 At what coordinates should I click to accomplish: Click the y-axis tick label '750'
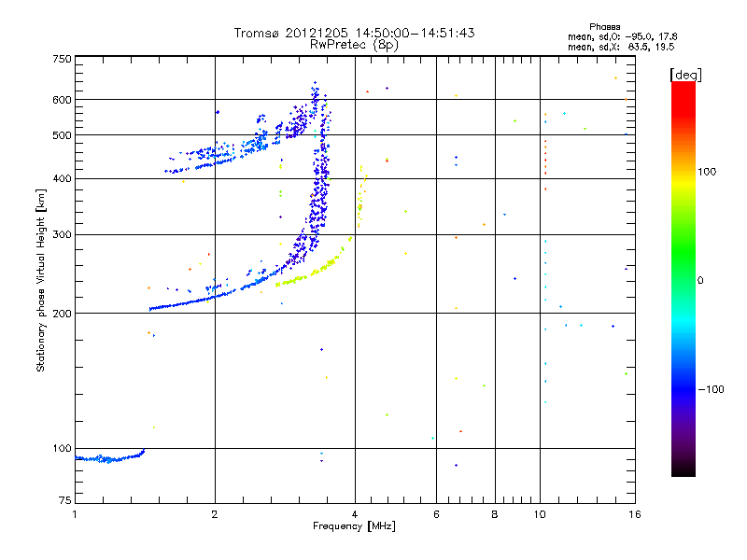click(x=63, y=59)
